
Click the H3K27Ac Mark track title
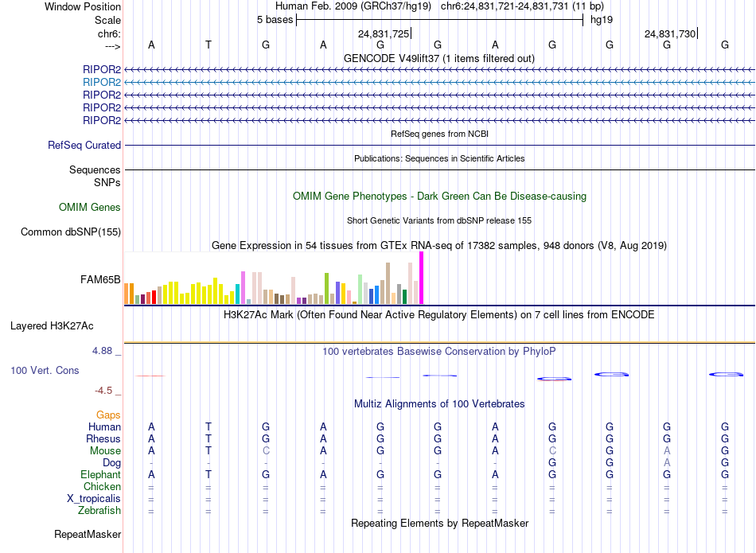[x=439, y=315]
